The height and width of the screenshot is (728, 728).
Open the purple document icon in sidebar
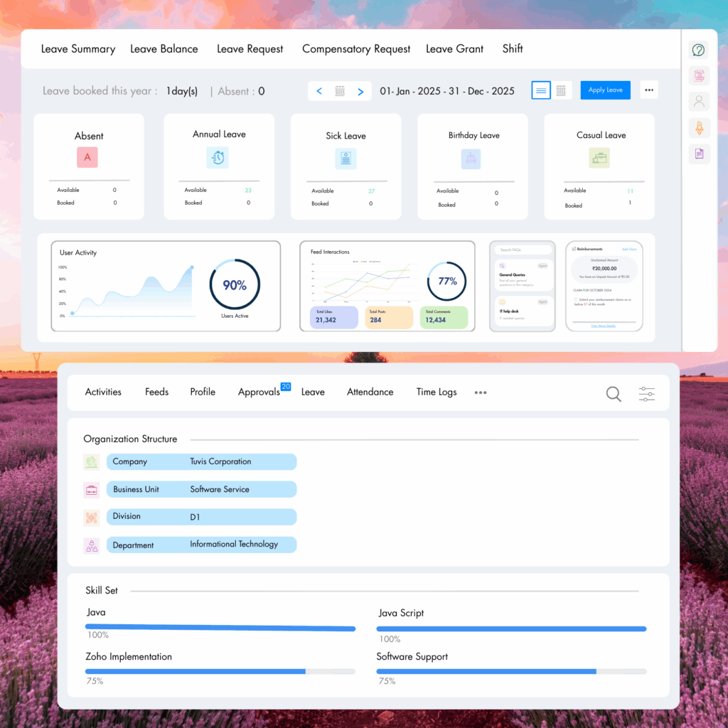pos(700,154)
